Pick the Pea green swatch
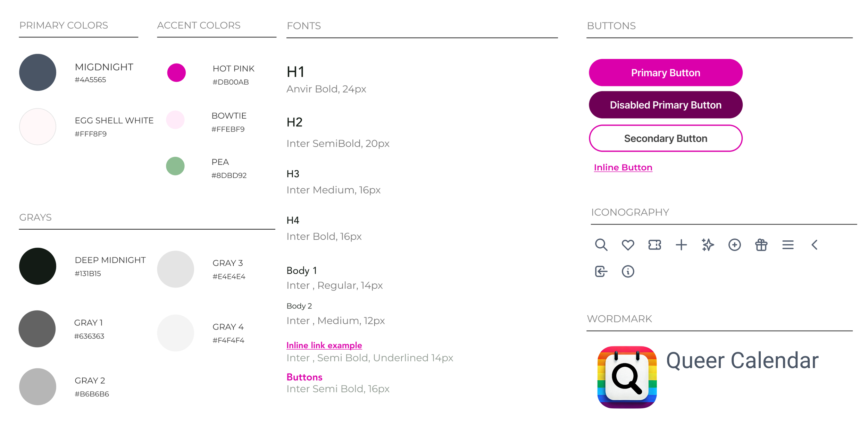Viewport: 868px width, 435px height. tap(175, 166)
